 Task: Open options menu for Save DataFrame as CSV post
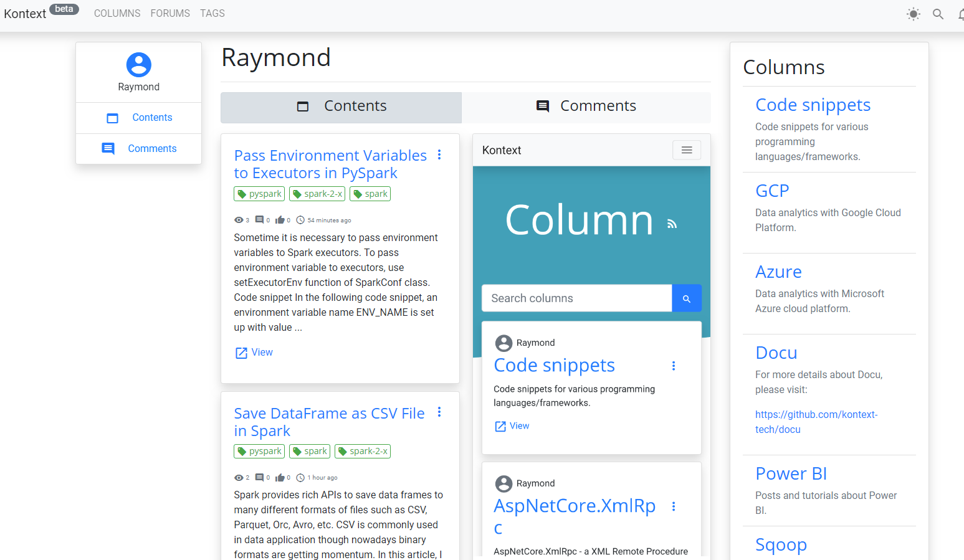pyautogui.click(x=439, y=412)
